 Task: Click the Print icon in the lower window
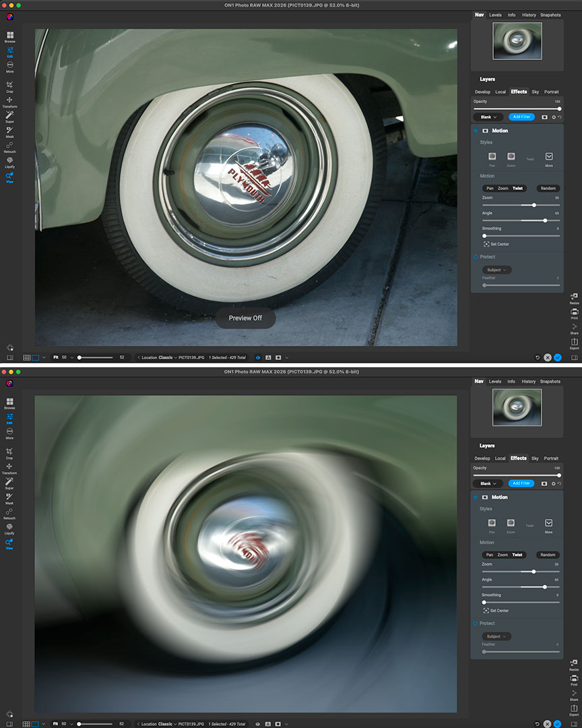click(574, 678)
